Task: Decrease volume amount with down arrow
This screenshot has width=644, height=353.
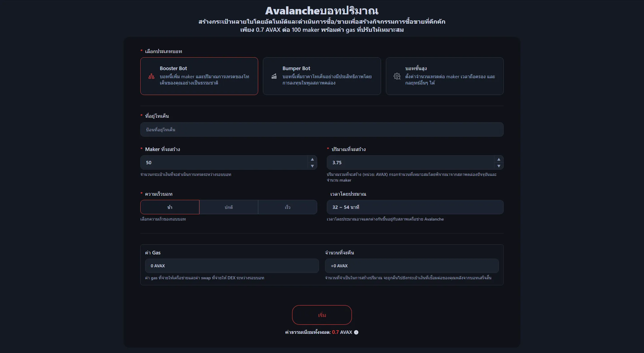Action: [x=499, y=166]
